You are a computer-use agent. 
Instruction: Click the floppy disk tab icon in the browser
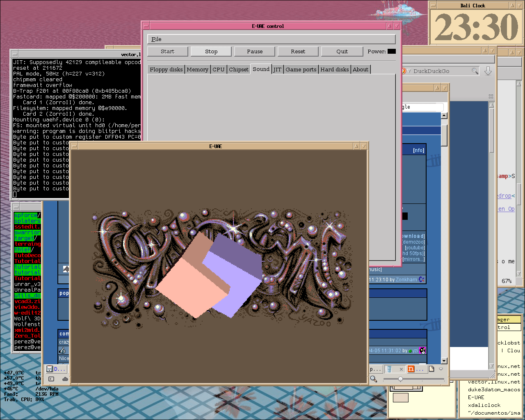[50, 369]
